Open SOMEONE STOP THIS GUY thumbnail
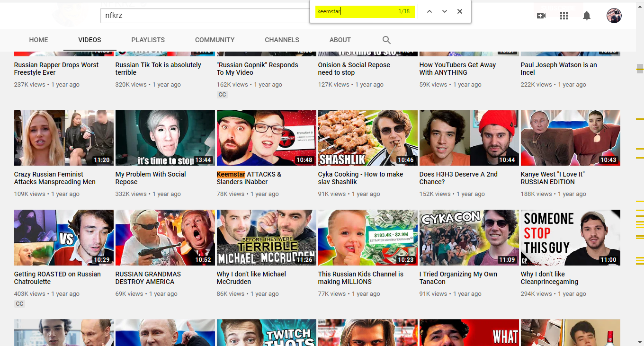This screenshot has height=346, width=644. click(x=571, y=238)
